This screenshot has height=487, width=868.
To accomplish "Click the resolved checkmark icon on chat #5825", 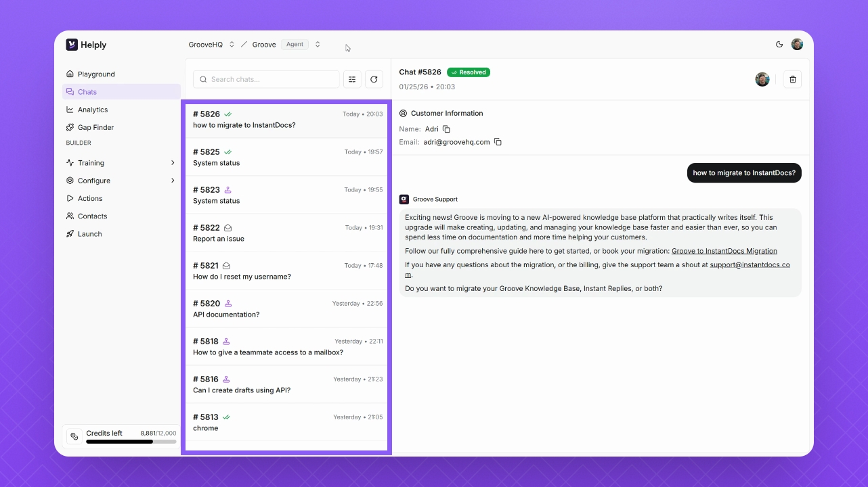I will point(228,152).
